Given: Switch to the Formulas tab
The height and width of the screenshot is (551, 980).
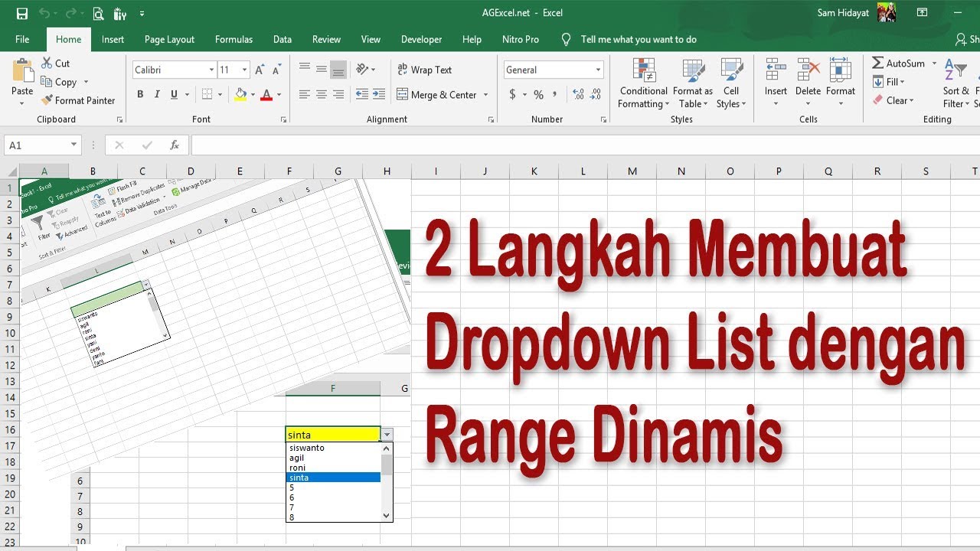Looking at the screenshot, I should 234,39.
